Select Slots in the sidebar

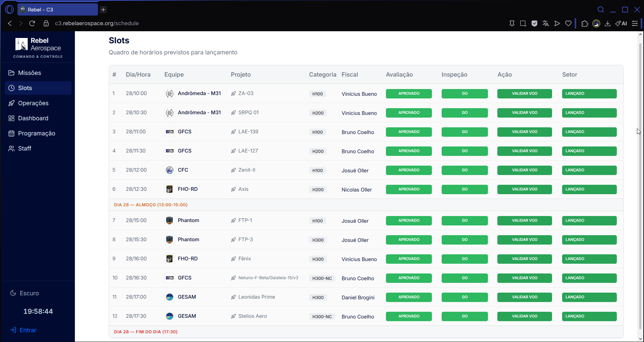(38, 88)
